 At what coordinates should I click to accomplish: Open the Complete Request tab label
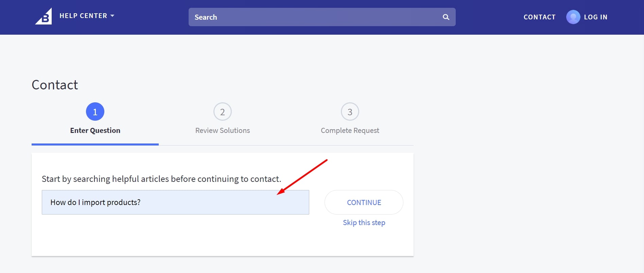(350, 131)
